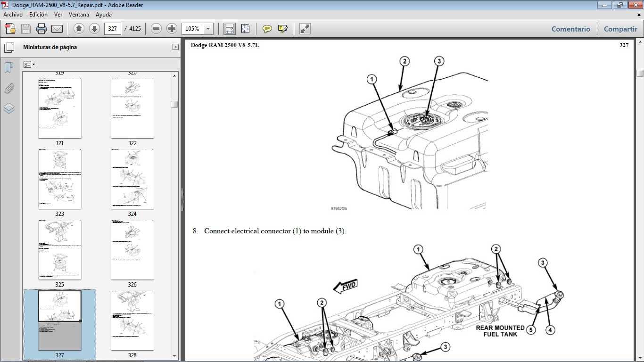
Task: Open the Comentario panel
Action: pos(571,29)
